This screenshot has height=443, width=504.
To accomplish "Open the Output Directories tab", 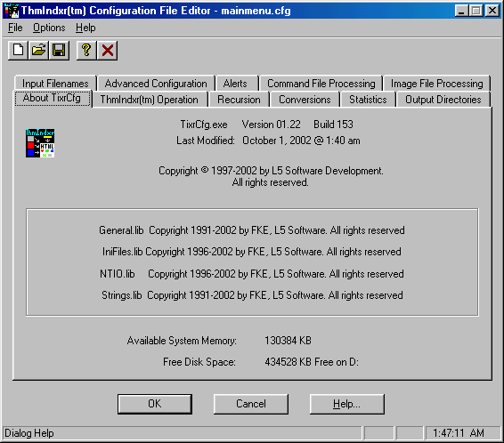I will click(x=443, y=100).
